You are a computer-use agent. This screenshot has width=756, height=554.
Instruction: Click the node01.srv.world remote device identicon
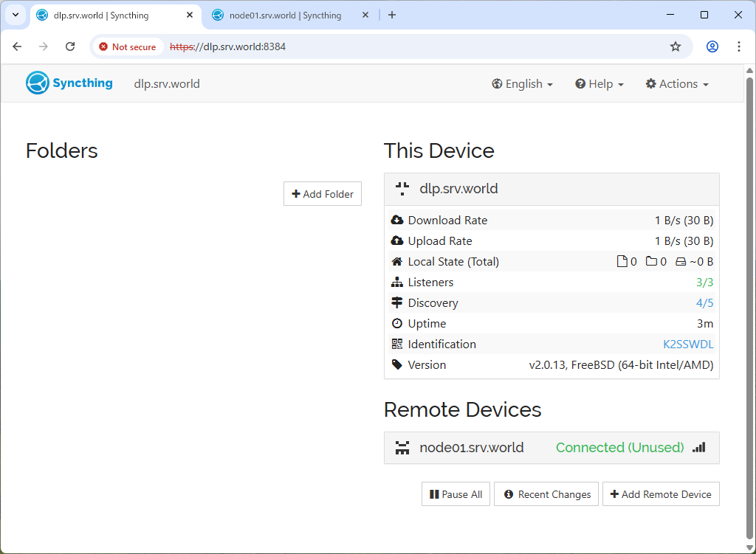[402, 448]
